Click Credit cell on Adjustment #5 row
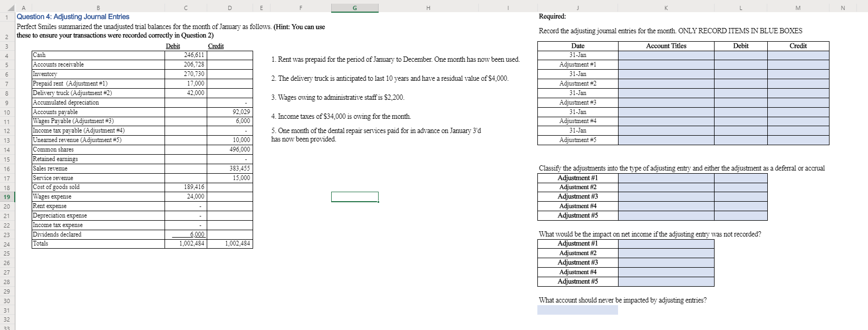Image resolution: width=868 pixels, height=330 pixels. (798, 140)
